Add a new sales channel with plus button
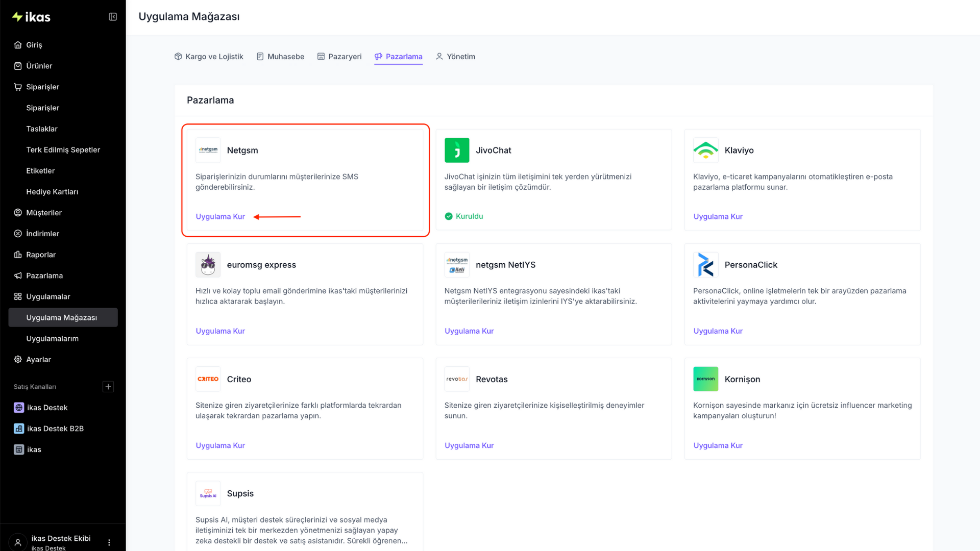The width and height of the screenshot is (980, 551). pyautogui.click(x=108, y=387)
